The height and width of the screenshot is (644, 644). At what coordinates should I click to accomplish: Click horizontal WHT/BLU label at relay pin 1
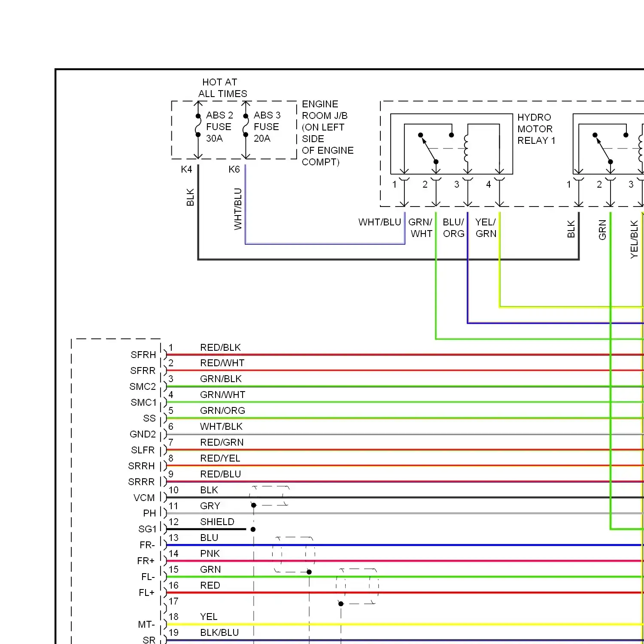(380, 222)
